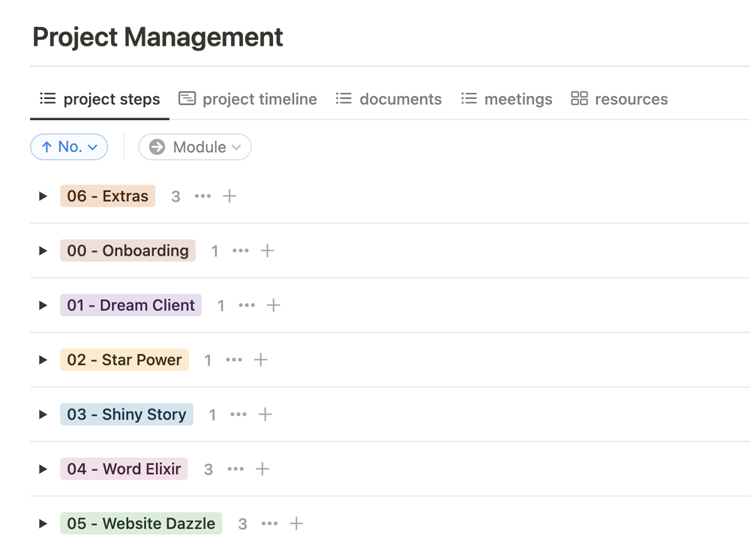Open the documents tab

pyautogui.click(x=388, y=99)
